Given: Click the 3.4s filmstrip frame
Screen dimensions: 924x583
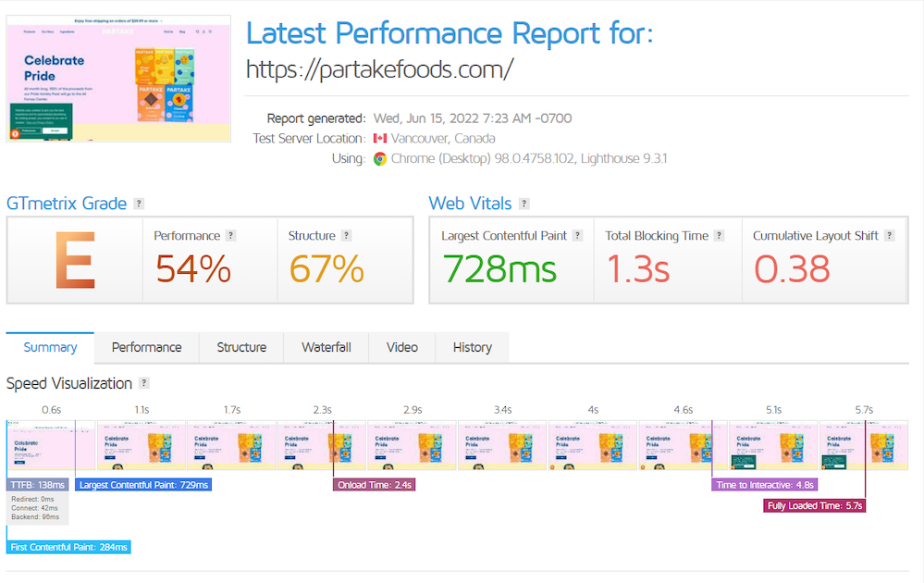Looking at the screenshot, I should tap(502, 445).
